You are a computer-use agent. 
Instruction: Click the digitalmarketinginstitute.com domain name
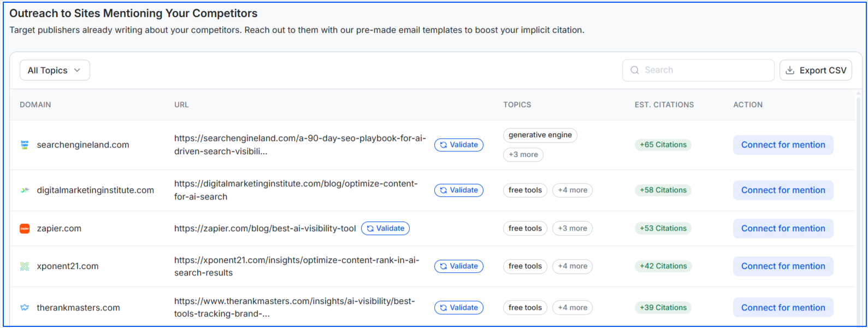(x=95, y=190)
